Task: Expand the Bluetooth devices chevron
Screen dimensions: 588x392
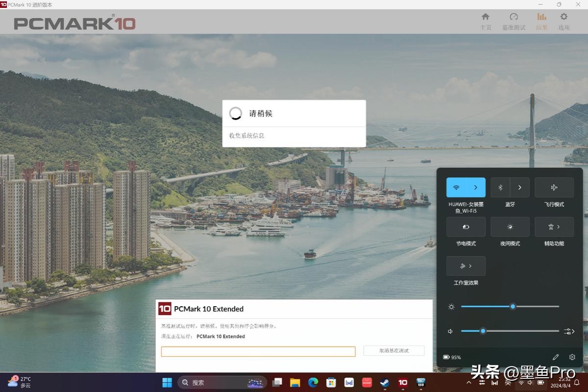Action: [520, 188]
